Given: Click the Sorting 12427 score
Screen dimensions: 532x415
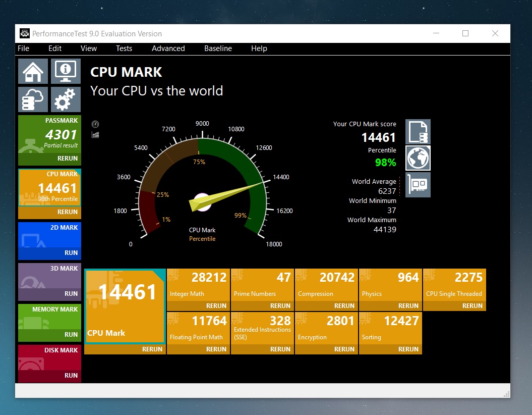Looking at the screenshot, I should click(401, 321).
